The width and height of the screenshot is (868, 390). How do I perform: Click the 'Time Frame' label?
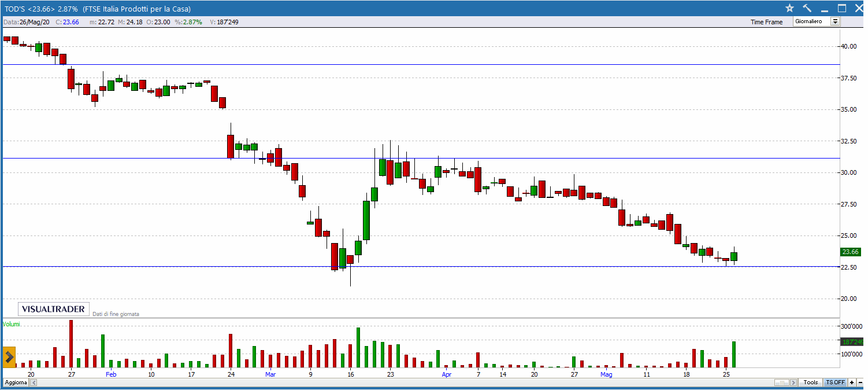767,22
